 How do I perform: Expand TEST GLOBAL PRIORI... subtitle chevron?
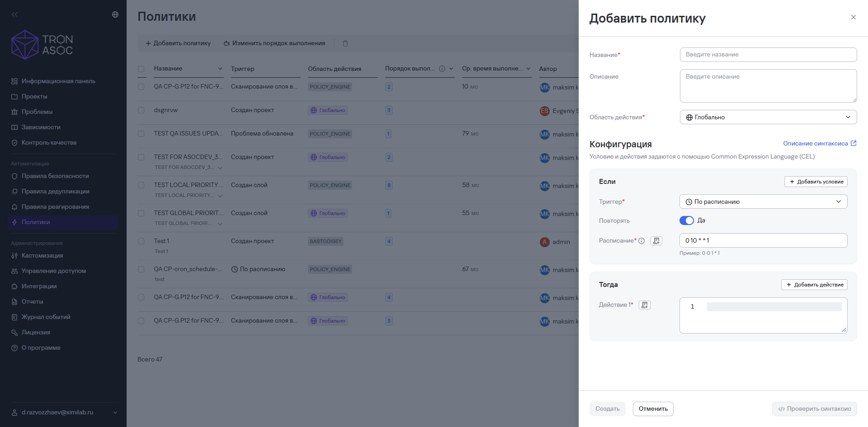[x=220, y=224]
